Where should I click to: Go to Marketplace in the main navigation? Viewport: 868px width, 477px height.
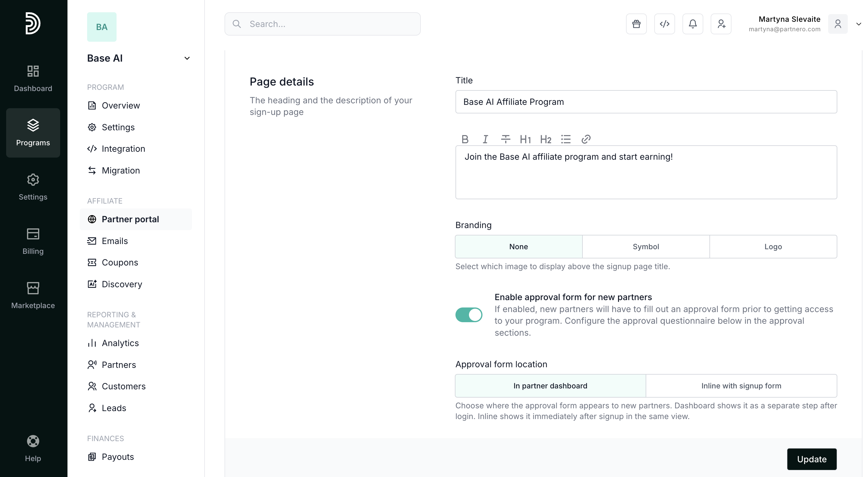33,296
